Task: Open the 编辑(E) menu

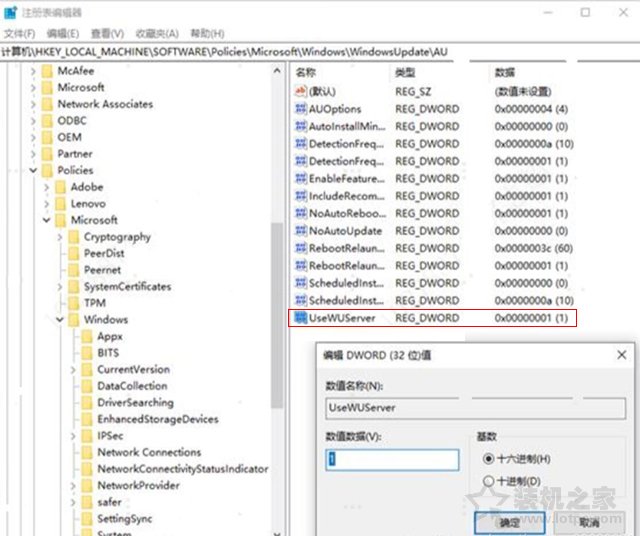Action: point(62,33)
